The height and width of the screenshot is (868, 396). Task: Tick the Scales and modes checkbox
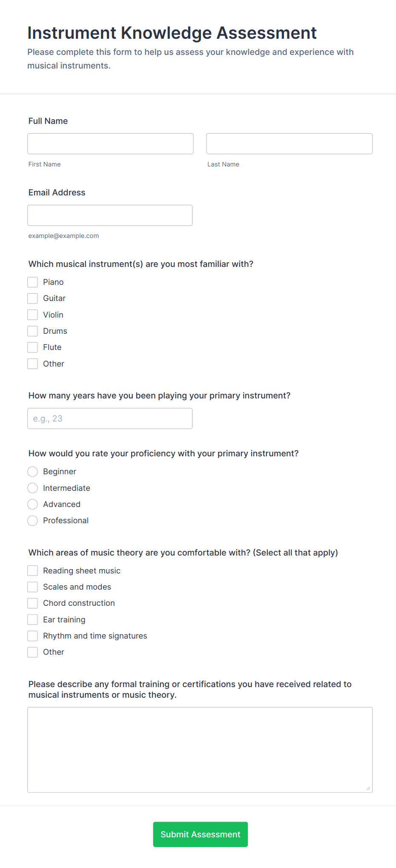point(33,587)
